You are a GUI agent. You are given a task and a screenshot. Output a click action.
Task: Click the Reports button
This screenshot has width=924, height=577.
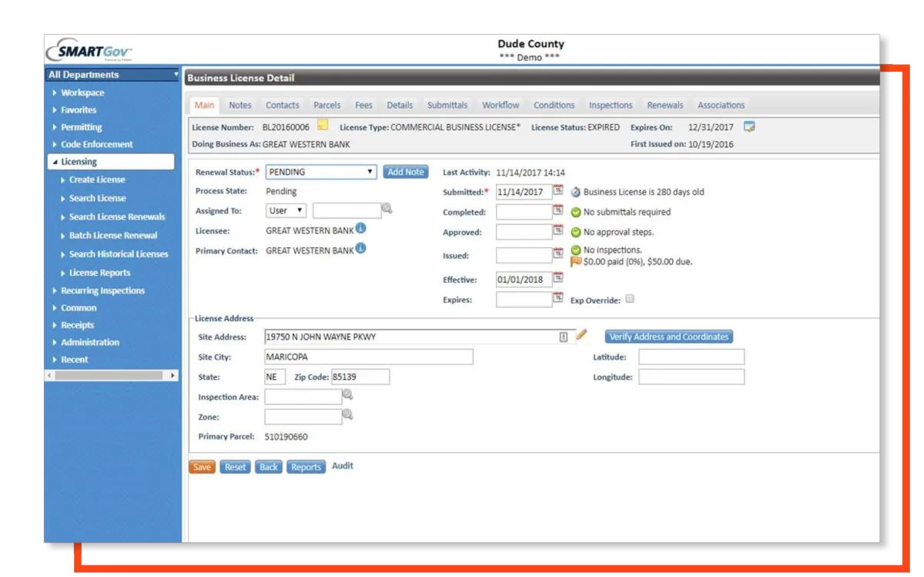click(306, 467)
